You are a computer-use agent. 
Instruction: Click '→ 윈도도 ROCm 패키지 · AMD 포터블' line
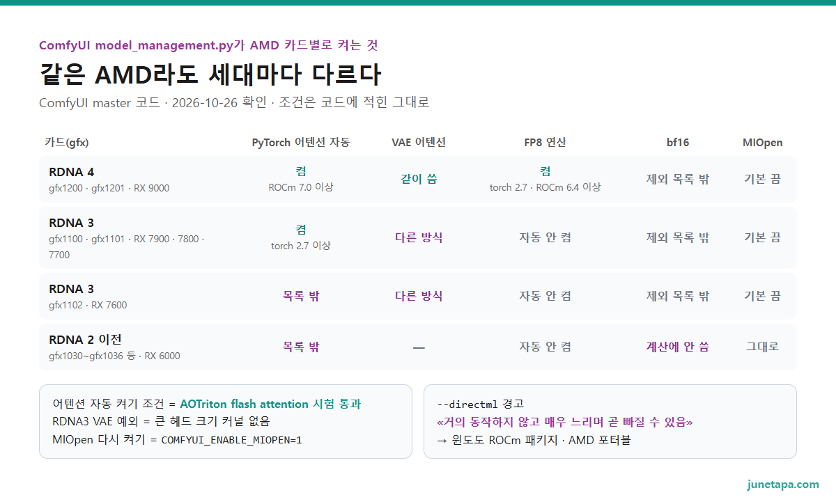[534, 440]
